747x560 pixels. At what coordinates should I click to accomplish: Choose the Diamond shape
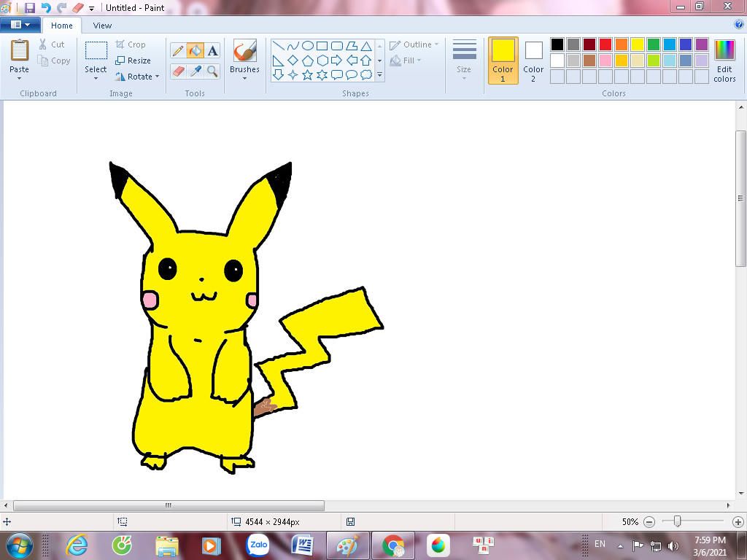293,61
